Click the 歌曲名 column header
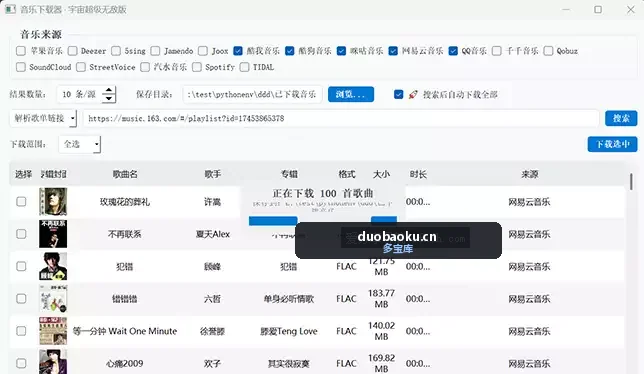The width and height of the screenshot is (644, 374). (125, 174)
